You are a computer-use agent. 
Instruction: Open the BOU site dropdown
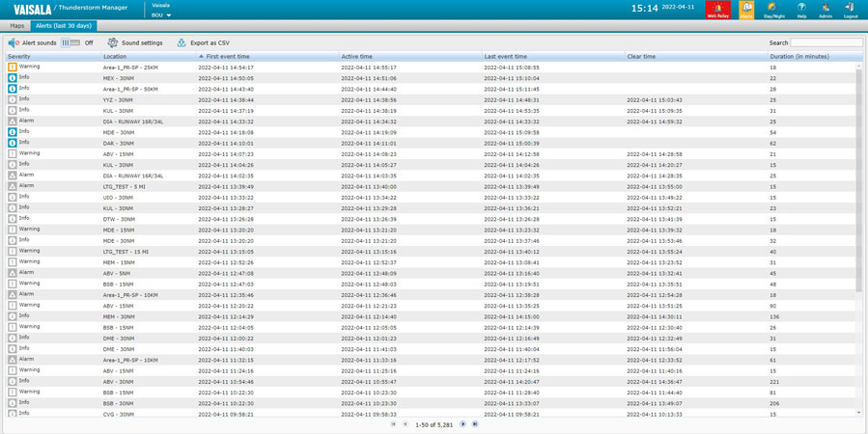coord(162,15)
